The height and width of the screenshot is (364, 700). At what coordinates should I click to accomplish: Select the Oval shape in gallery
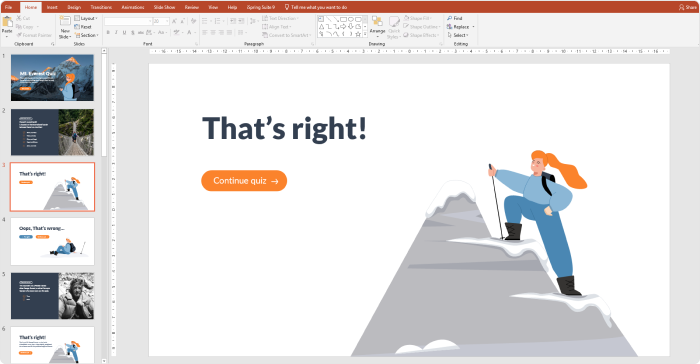pyautogui.click(x=351, y=19)
